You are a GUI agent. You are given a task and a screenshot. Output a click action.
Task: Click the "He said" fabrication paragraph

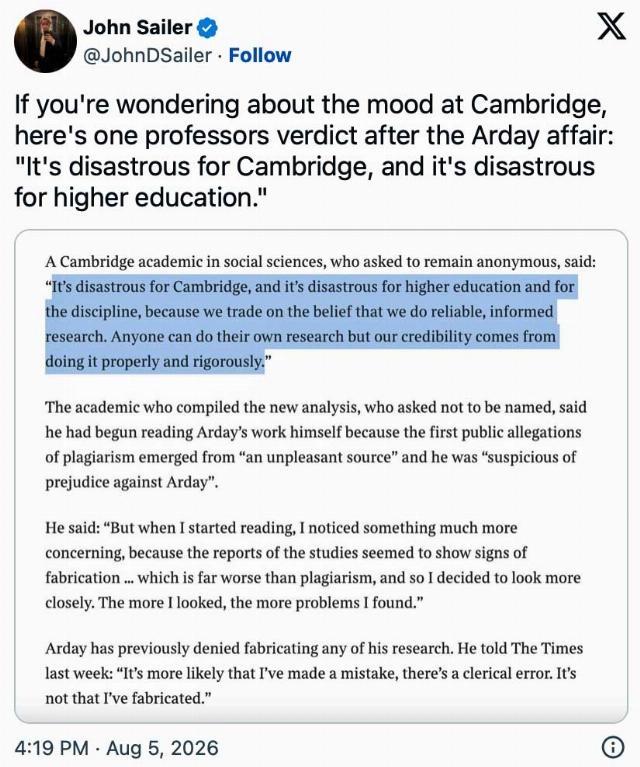(x=313, y=565)
